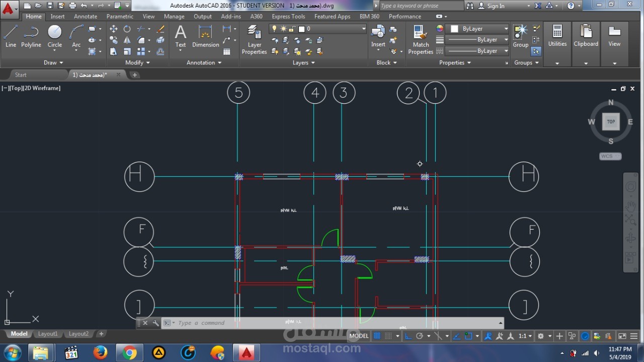Select the Dimension tool

(205, 36)
